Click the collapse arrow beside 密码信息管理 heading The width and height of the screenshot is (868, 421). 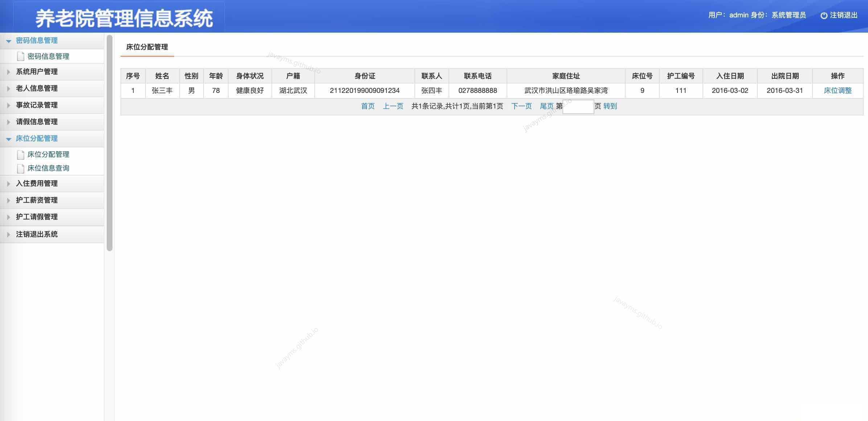pyautogui.click(x=8, y=41)
